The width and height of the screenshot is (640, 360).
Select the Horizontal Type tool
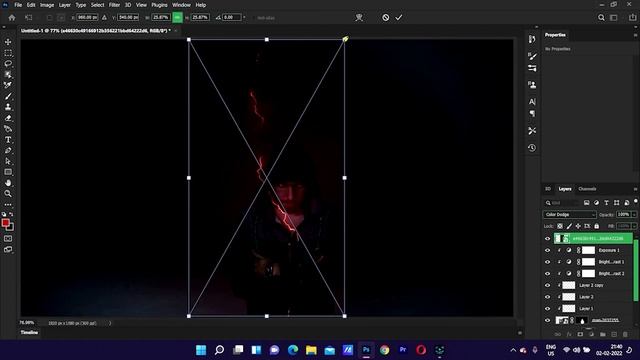pyautogui.click(x=8, y=140)
